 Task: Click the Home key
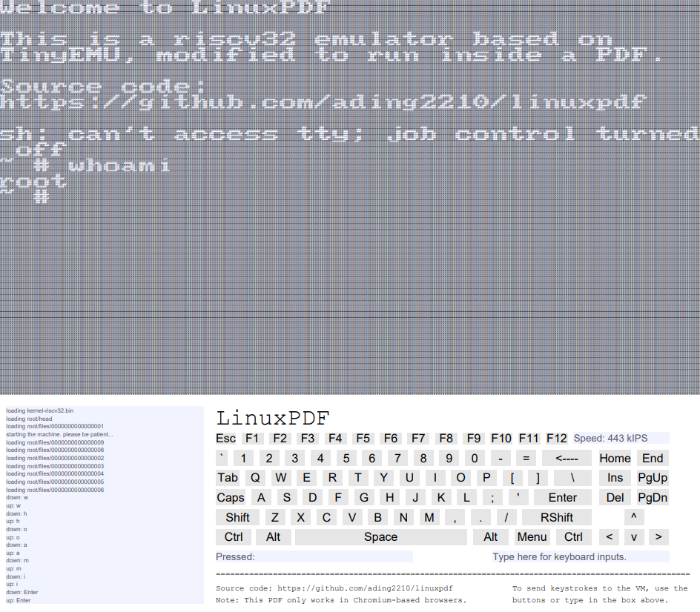tap(615, 458)
